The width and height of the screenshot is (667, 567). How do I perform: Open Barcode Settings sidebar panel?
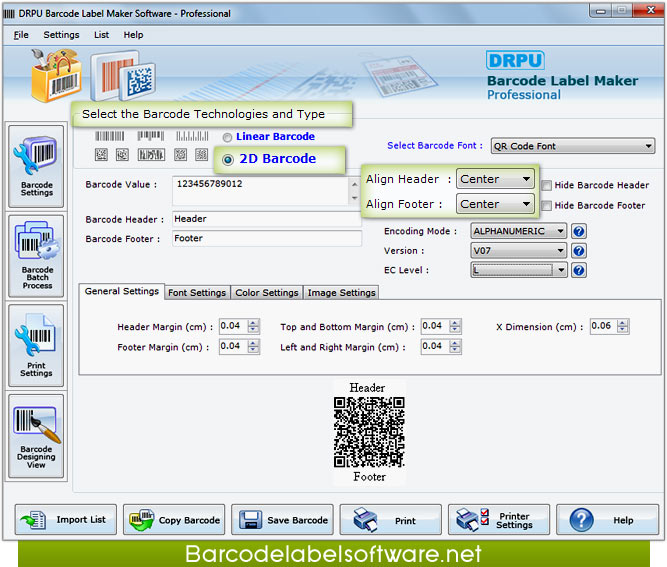coord(36,166)
